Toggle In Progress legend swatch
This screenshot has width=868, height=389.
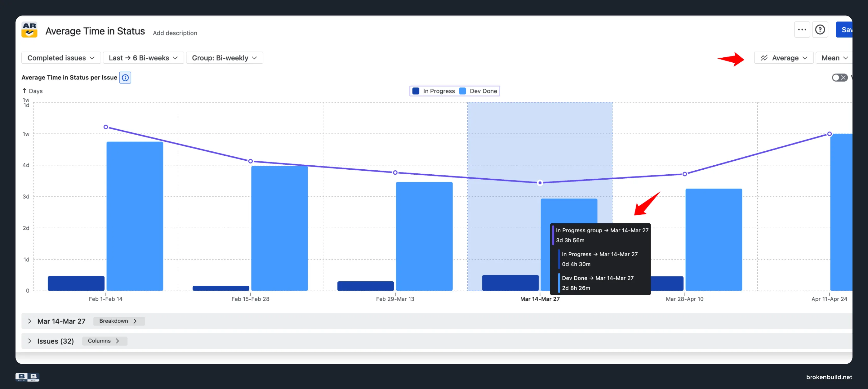click(416, 91)
